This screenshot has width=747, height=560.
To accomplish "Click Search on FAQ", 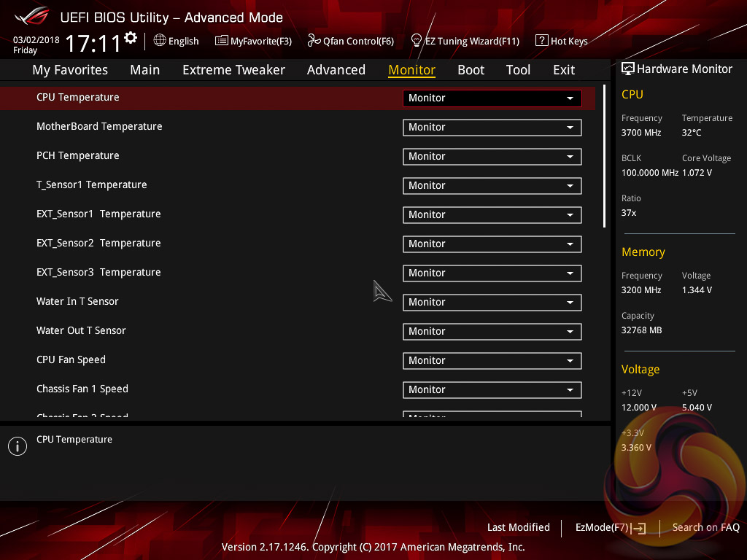I will tap(705, 527).
